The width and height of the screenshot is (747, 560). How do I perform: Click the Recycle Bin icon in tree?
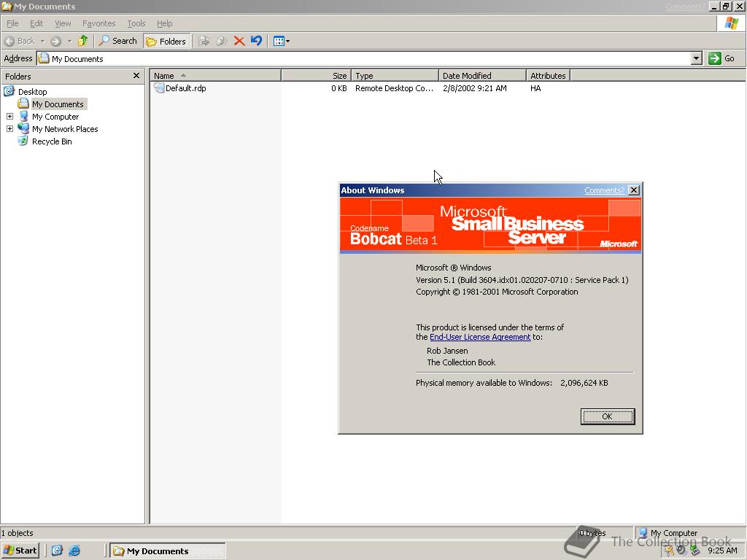[23, 141]
